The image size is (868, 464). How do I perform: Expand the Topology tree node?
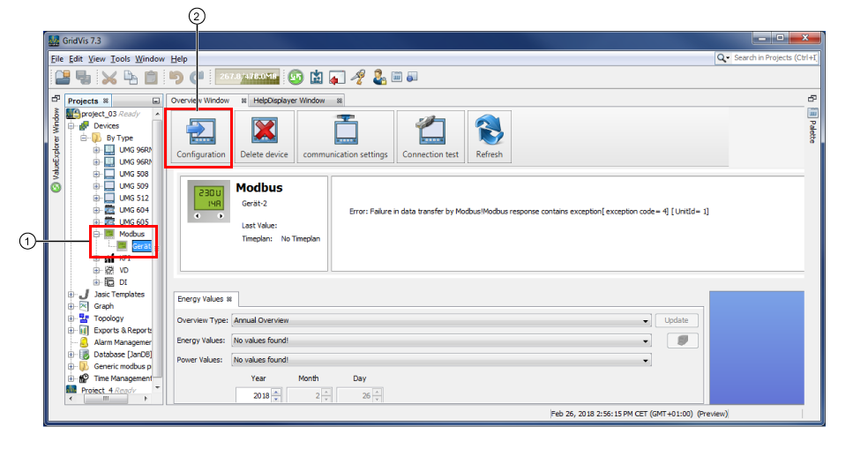point(71,318)
